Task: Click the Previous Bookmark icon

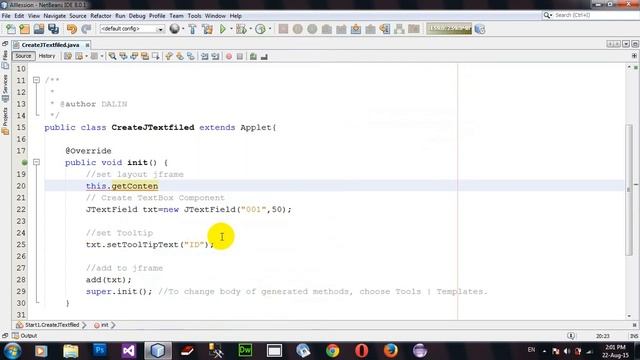Action: 169,56
